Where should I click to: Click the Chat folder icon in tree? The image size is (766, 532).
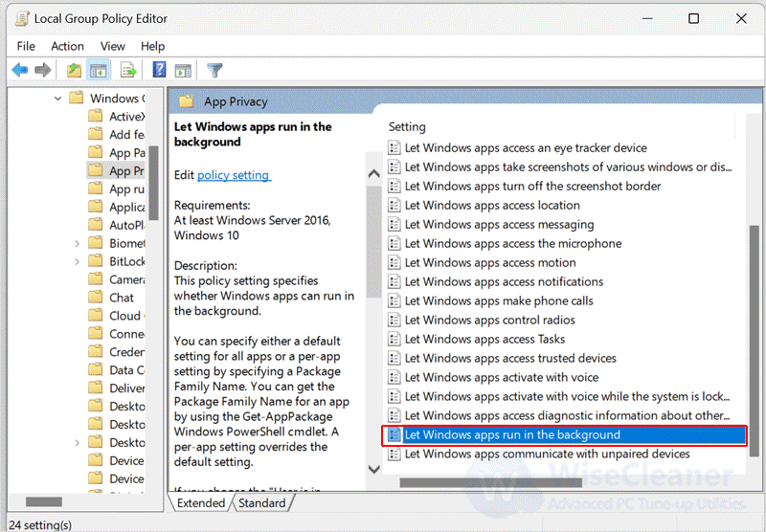pos(95,298)
